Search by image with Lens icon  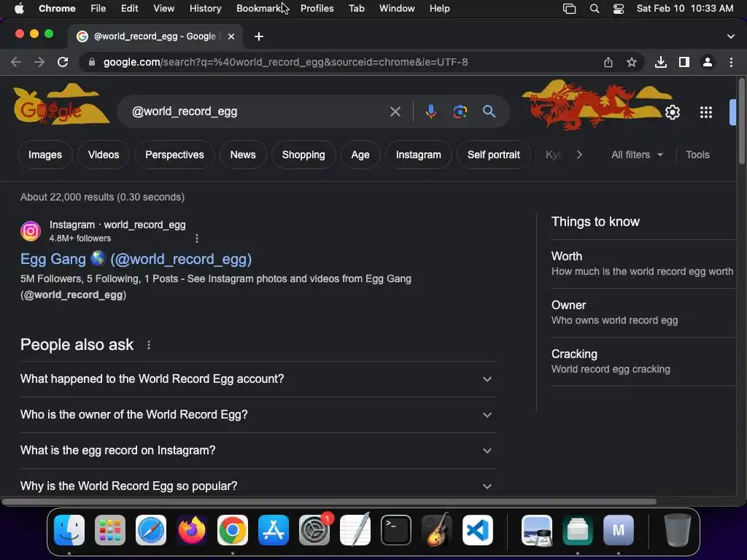click(460, 112)
